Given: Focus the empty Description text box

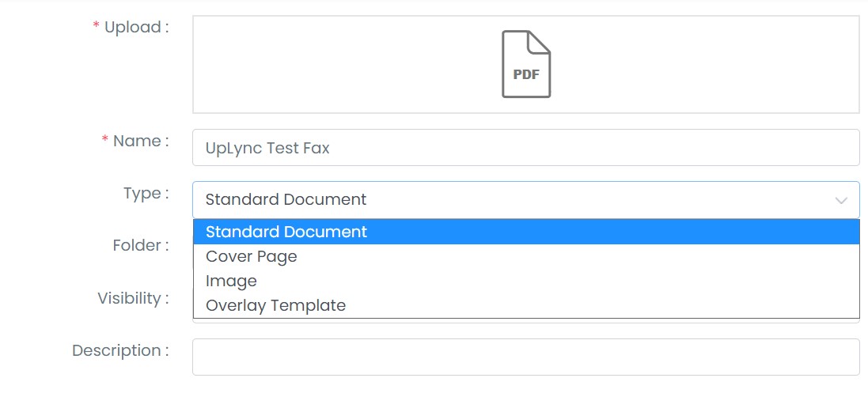Looking at the screenshot, I should [526, 357].
